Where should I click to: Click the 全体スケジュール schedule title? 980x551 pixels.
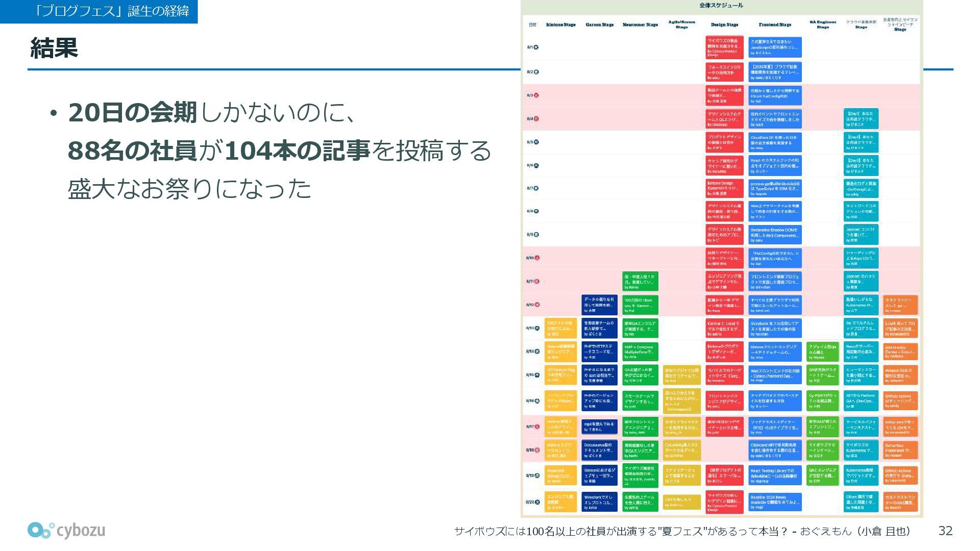click(x=721, y=6)
